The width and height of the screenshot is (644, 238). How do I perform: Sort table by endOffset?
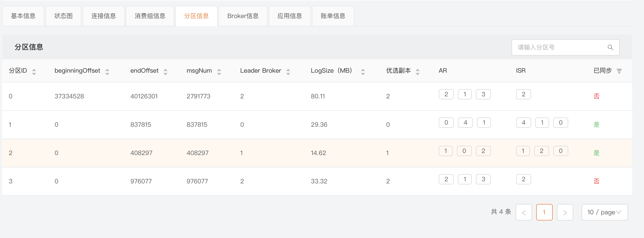(x=166, y=72)
